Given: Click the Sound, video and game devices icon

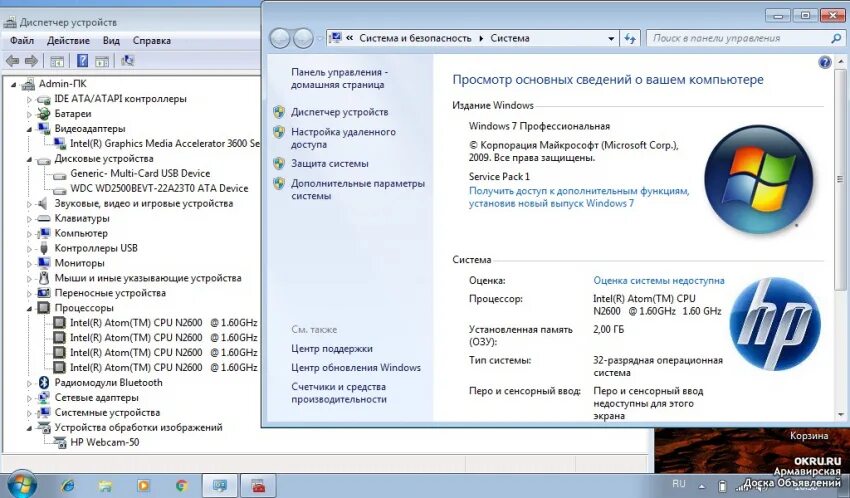Looking at the screenshot, I should pyautogui.click(x=43, y=204).
